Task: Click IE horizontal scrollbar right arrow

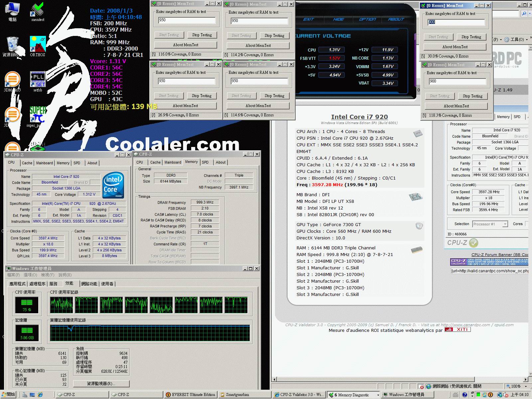Action: [526, 379]
